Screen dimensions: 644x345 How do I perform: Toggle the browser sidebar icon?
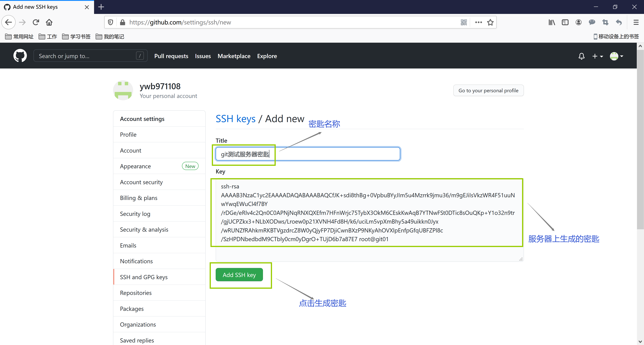(x=565, y=22)
